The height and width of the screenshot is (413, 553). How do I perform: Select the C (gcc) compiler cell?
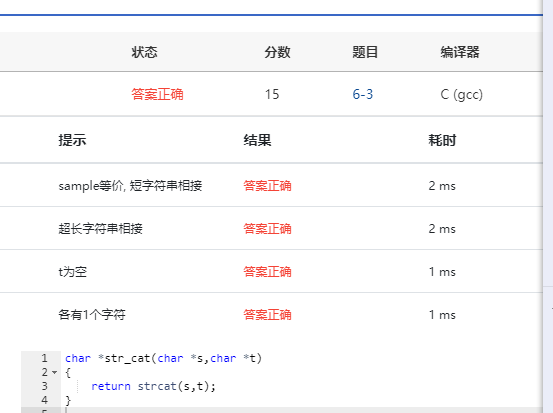461,95
